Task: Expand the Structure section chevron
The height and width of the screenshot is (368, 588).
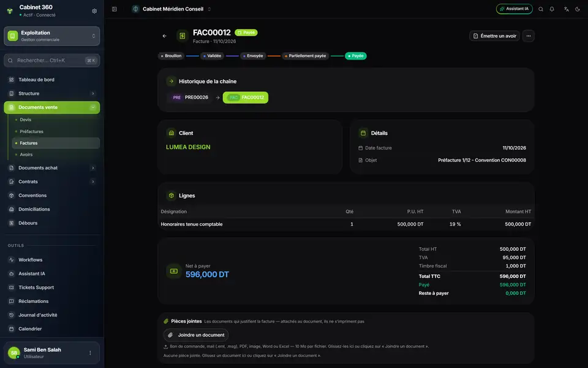Action: click(93, 93)
